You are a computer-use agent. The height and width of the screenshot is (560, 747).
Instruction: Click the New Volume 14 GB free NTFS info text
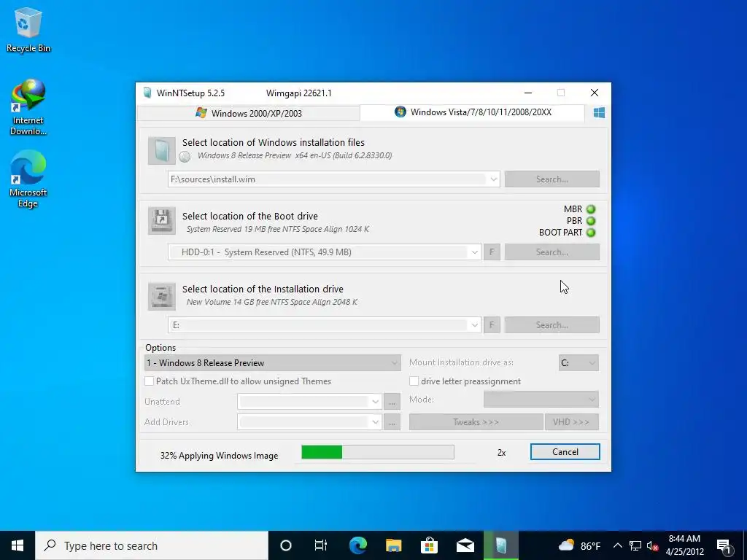click(x=272, y=302)
